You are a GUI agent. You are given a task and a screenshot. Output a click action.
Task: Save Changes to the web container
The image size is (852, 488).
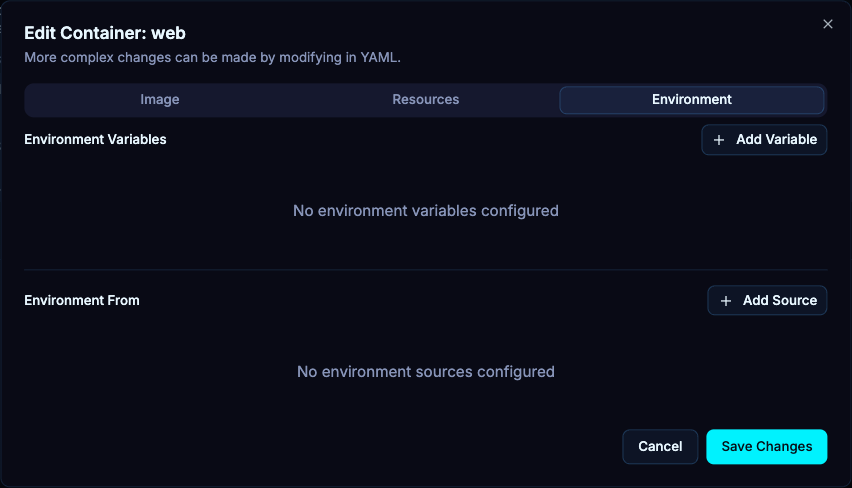pyautogui.click(x=767, y=446)
